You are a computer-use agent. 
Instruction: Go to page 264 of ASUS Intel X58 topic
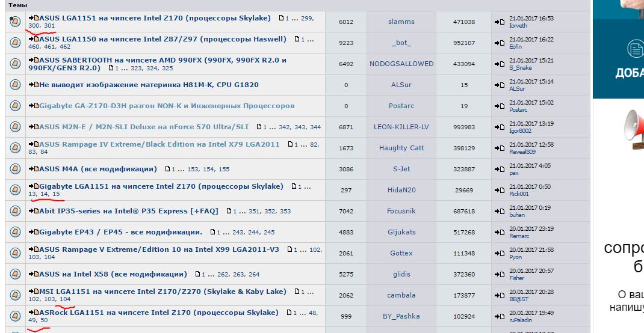click(254, 274)
